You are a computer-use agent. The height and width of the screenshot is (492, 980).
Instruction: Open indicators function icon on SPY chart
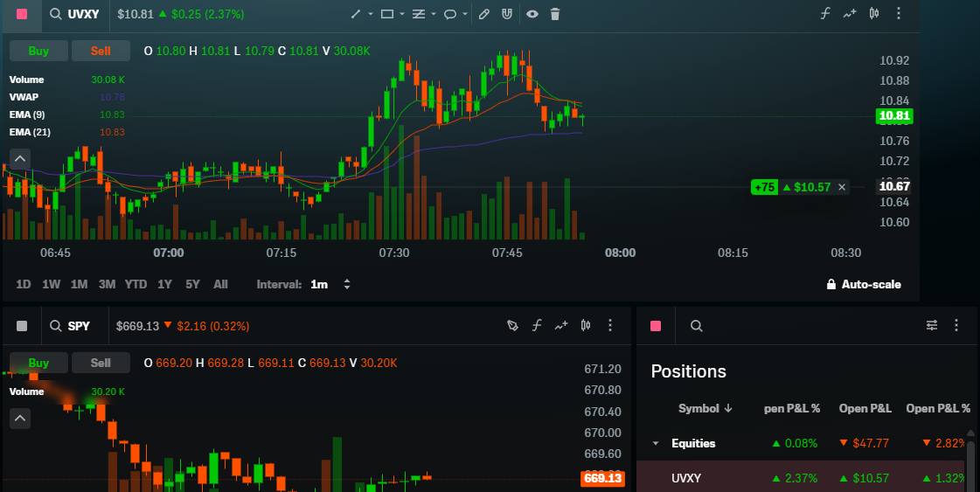click(537, 325)
